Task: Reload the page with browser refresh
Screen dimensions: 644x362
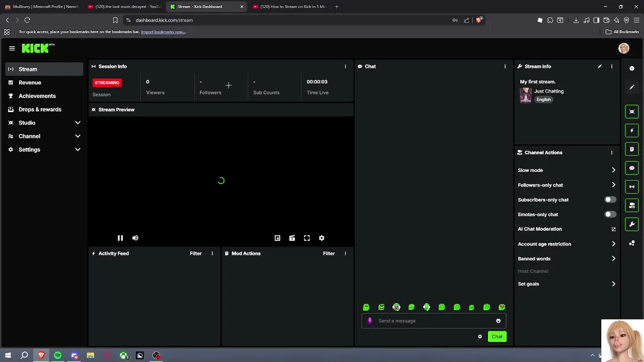Action: pyautogui.click(x=27, y=20)
